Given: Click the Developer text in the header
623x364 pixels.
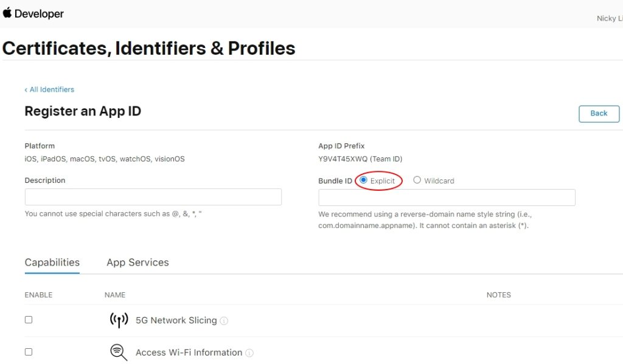Looking at the screenshot, I should coord(40,13).
